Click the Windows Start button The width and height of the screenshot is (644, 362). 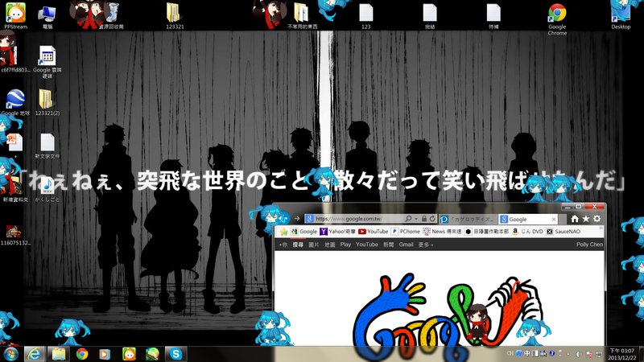pyautogui.click(x=10, y=353)
